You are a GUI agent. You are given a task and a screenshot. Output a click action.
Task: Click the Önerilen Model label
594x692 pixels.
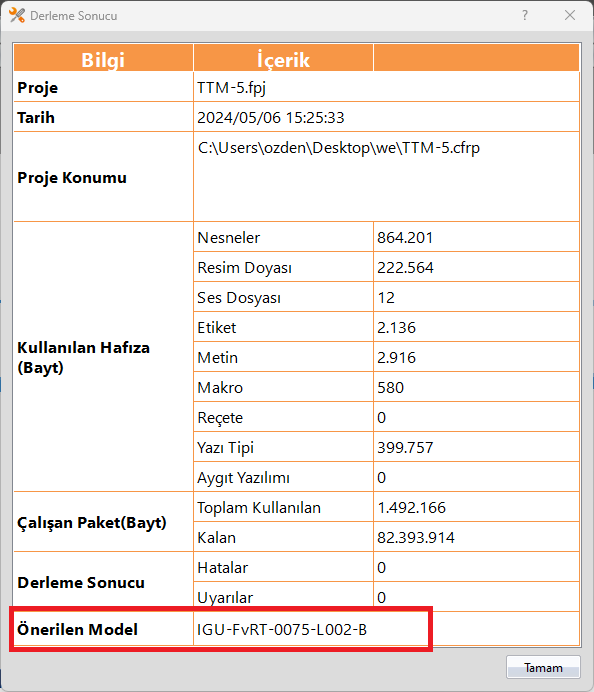77,629
